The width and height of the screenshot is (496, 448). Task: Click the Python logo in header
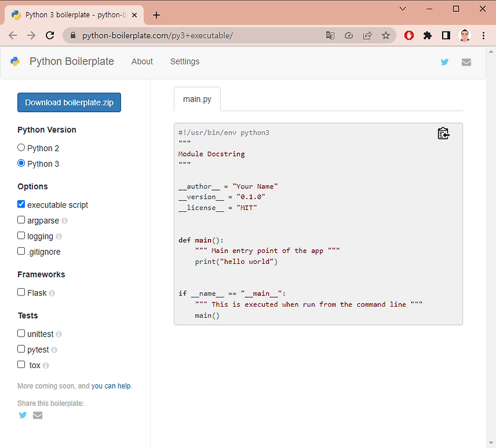(x=15, y=61)
